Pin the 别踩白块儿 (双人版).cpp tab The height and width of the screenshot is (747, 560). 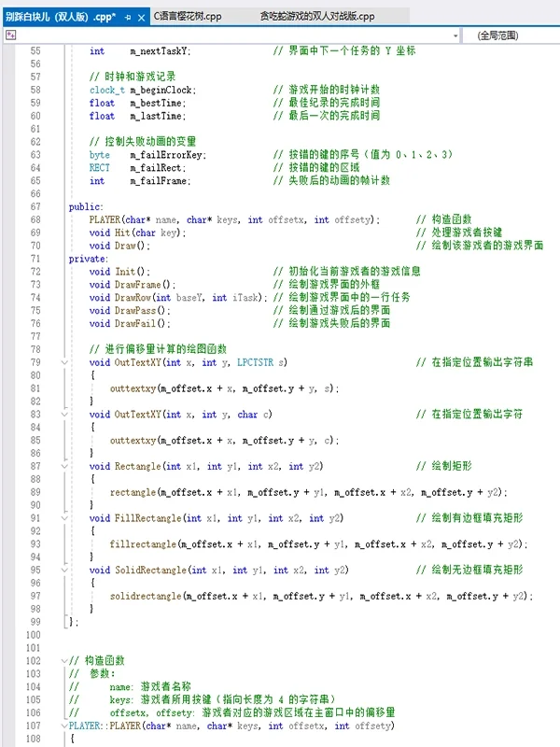128,17
